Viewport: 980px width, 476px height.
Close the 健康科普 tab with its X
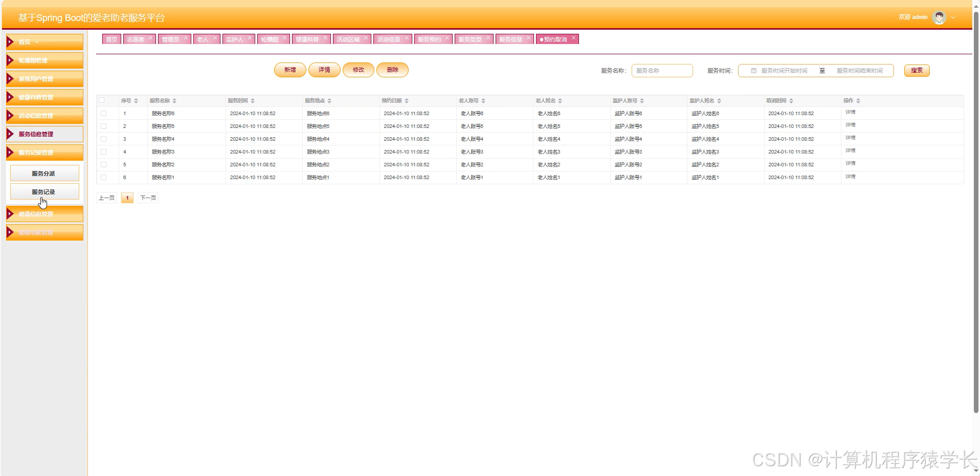tap(325, 38)
